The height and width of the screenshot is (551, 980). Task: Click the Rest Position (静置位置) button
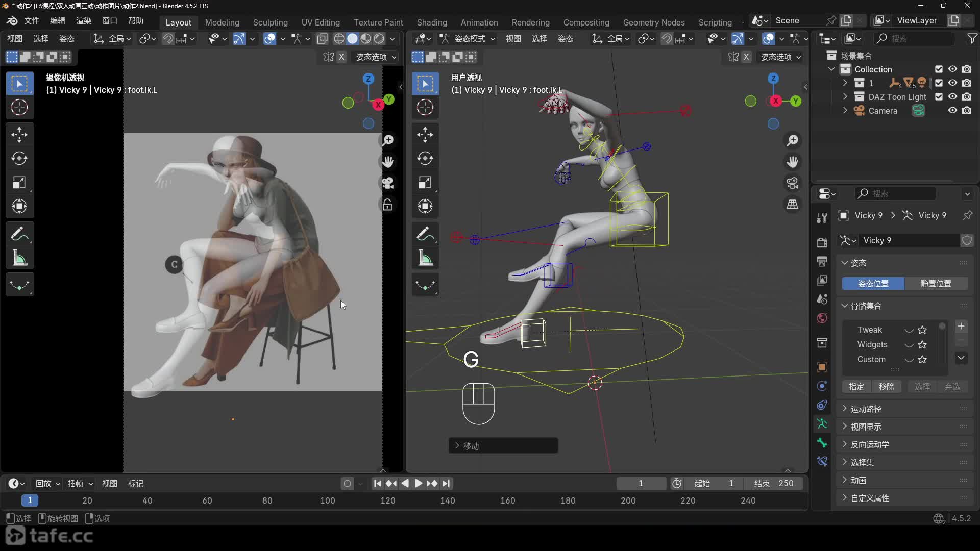(x=936, y=283)
